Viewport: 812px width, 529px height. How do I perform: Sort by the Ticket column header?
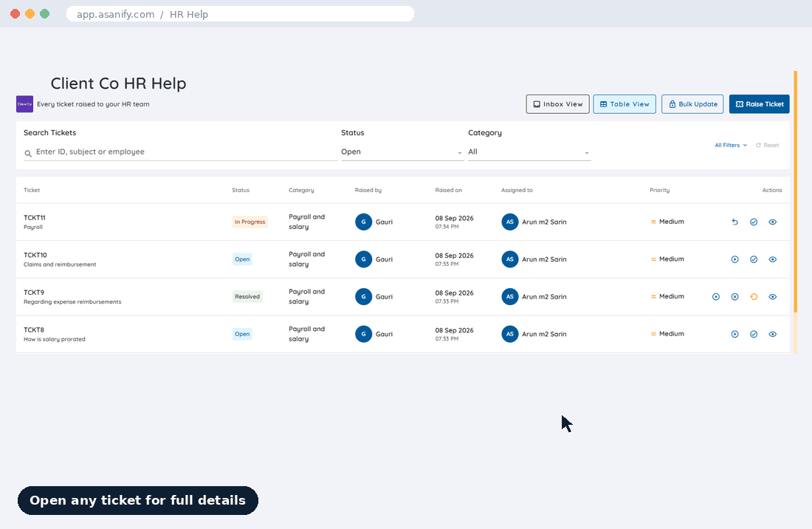coord(32,190)
